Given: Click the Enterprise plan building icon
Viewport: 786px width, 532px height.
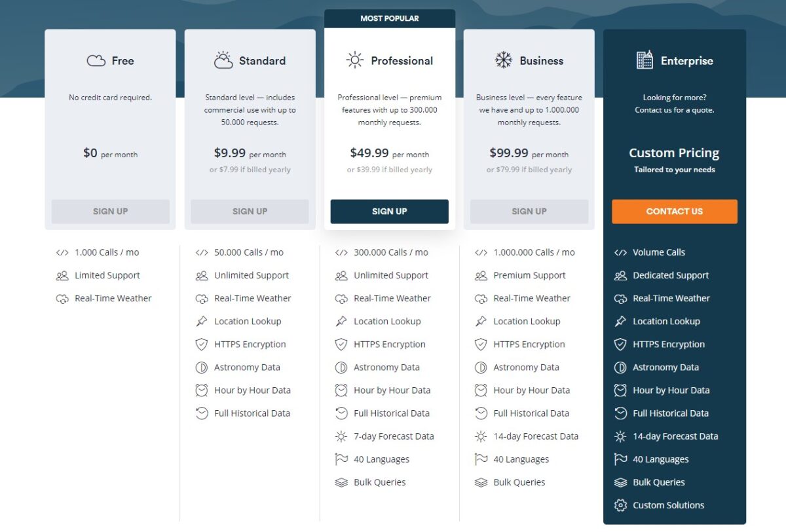Looking at the screenshot, I should tap(645, 60).
